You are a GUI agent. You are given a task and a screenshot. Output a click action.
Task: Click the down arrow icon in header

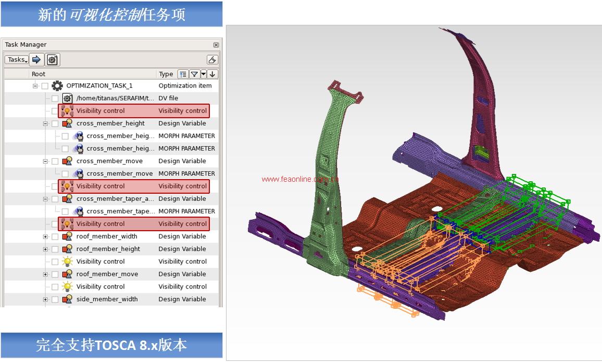[212, 74]
